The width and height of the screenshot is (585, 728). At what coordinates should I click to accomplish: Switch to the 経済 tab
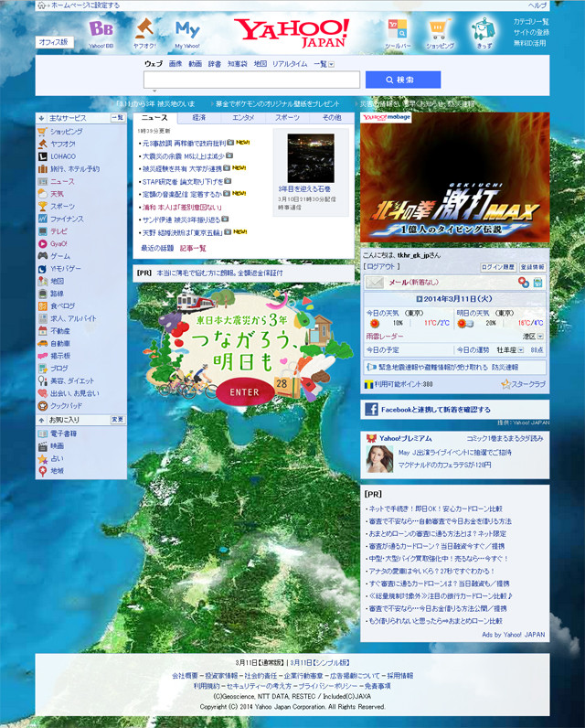tap(199, 118)
